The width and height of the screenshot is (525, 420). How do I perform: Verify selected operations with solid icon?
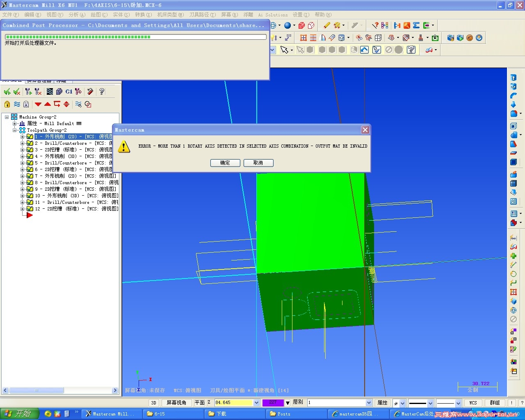[59, 91]
